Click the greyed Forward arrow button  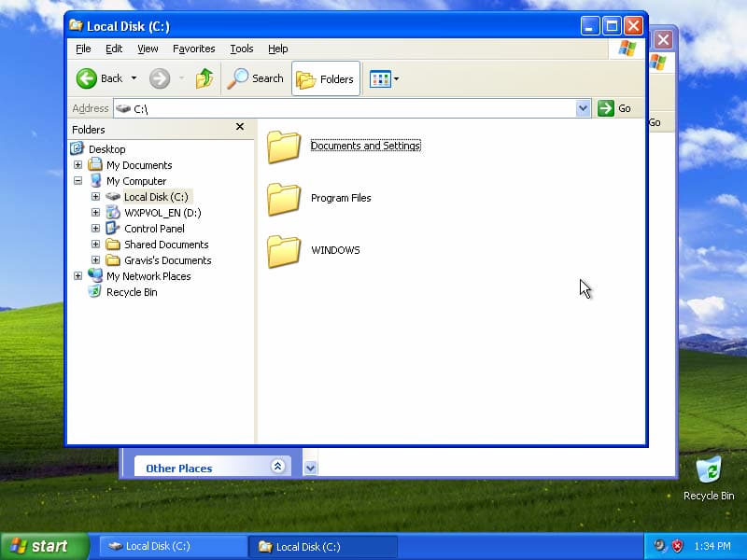pos(160,78)
